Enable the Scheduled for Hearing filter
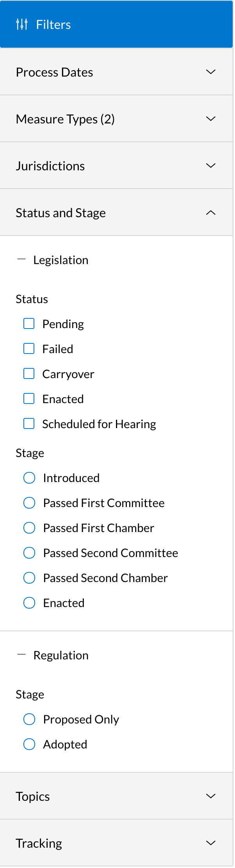The width and height of the screenshot is (235, 868). pyautogui.click(x=29, y=423)
